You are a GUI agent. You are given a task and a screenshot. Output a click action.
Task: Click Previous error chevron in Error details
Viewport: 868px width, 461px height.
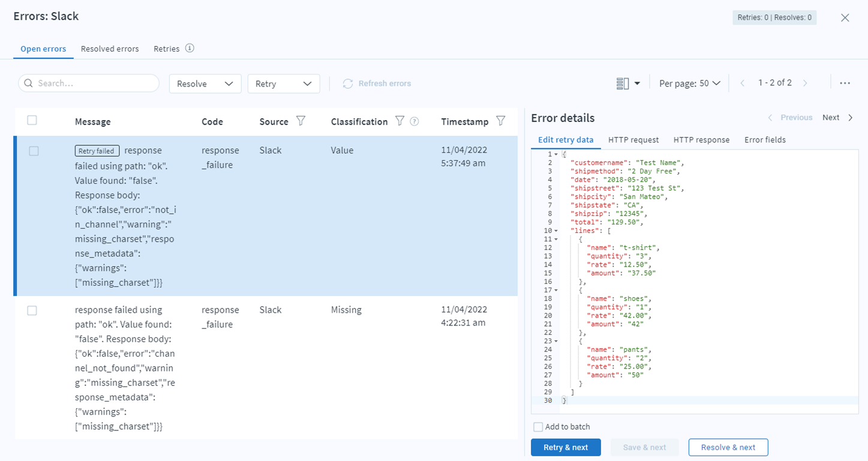(x=771, y=118)
